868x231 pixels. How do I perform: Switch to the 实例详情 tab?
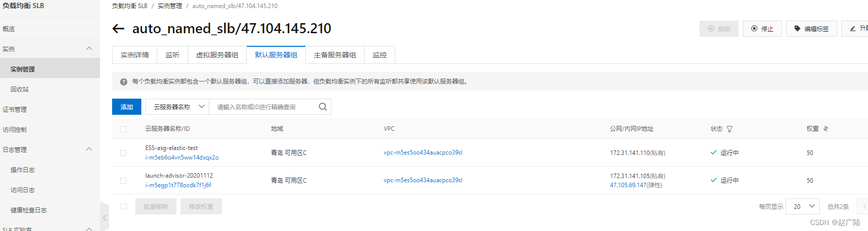135,55
